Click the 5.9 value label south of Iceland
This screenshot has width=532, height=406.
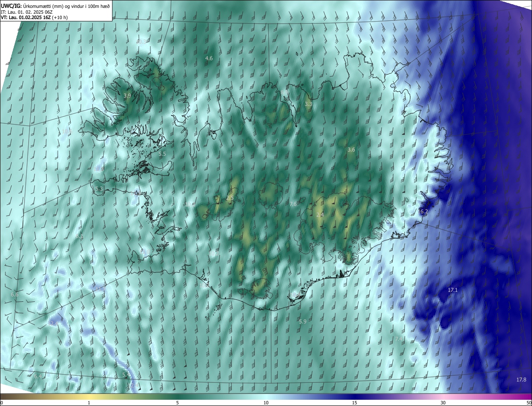coord(303,322)
